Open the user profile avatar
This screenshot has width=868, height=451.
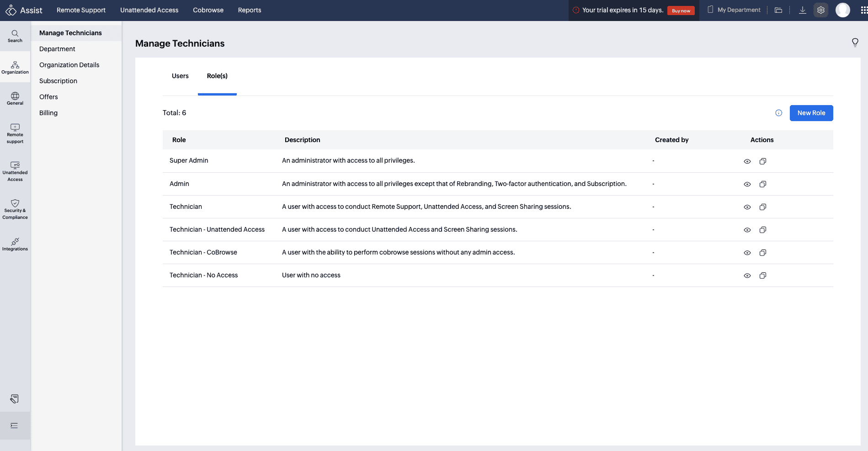(842, 10)
